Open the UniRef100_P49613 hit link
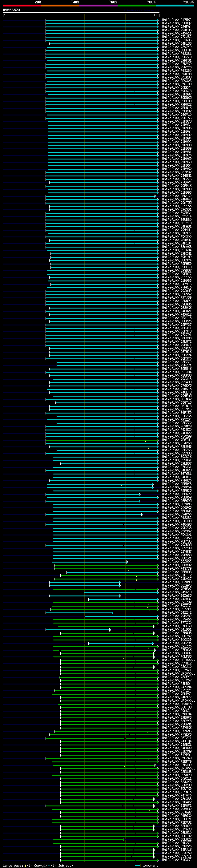This screenshot has height=868, width=197. (x=176, y=592)
